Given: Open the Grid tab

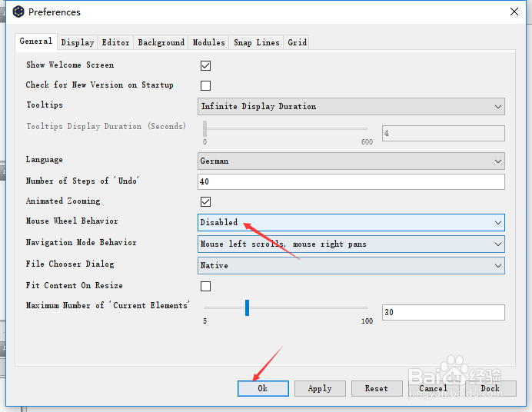Looking at the screenshot, I should (x=297, y=42).
